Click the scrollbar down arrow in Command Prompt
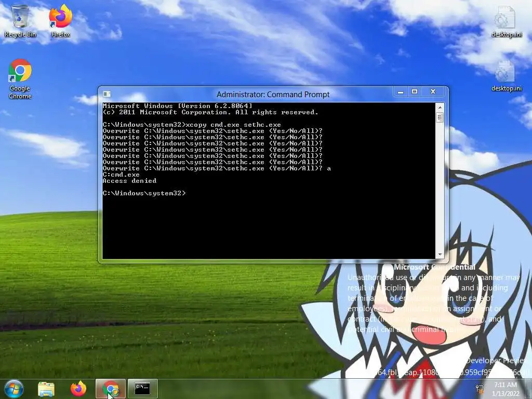 (440, 254)
